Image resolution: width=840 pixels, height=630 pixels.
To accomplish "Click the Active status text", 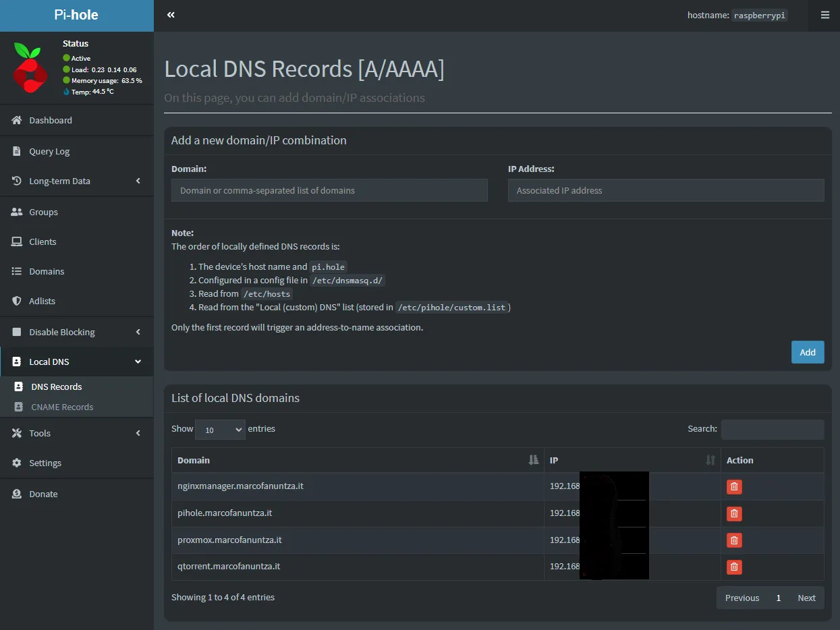I will (x=81, y=59).
